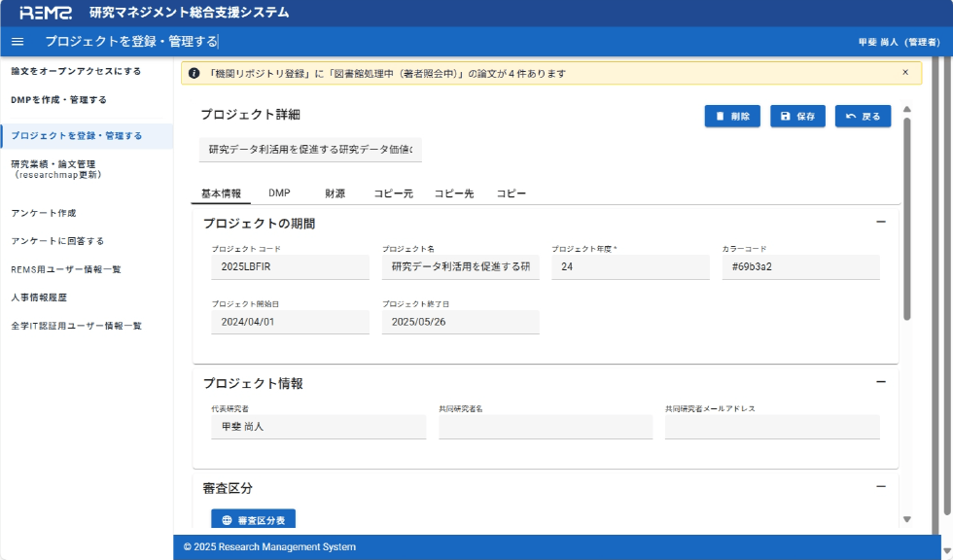The image size is (953, 560).
Task: Open the navigation drawer with the hamburger icon
Action: pyautogui.click(x=17, y=42)
